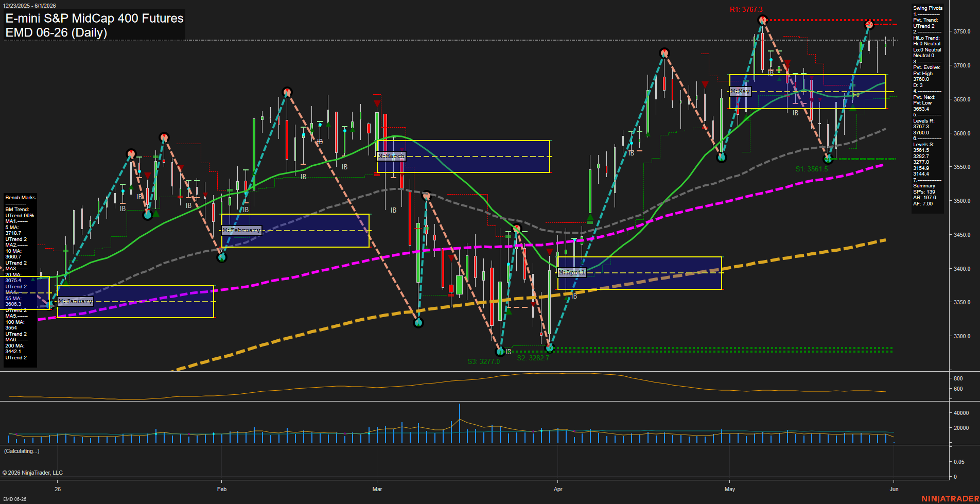Click the 3450.0 price axis label
Viewport: 980px width, 504px height.
[962, 235]
